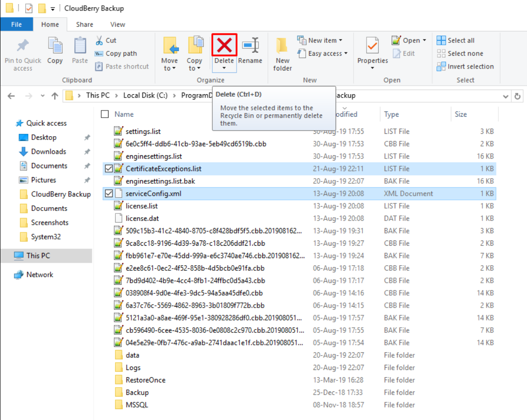Click the Properties checkmark icon
Viewport: 527px width, 420px height.
click(x=372, y=45)
